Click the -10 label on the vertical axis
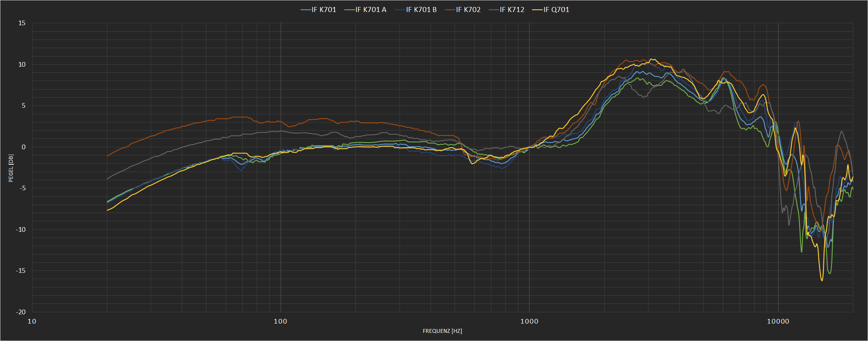Viewport: 868px width, 341px height. [x=21, y=229]
